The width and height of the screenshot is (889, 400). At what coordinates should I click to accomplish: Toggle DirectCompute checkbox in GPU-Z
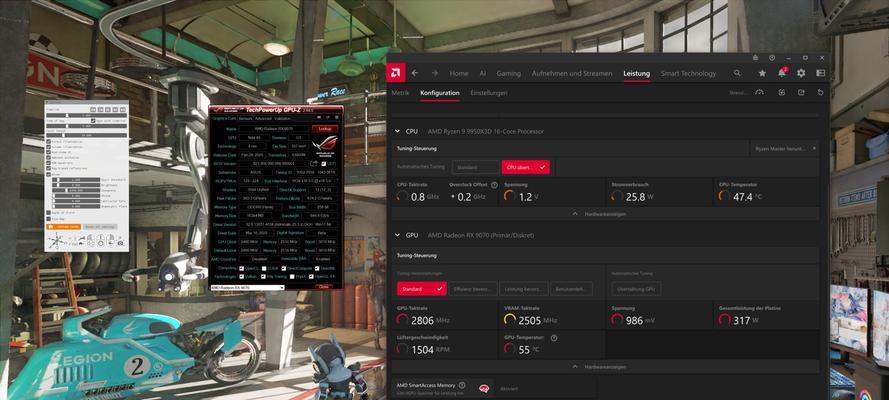click(x=283, y=269)
